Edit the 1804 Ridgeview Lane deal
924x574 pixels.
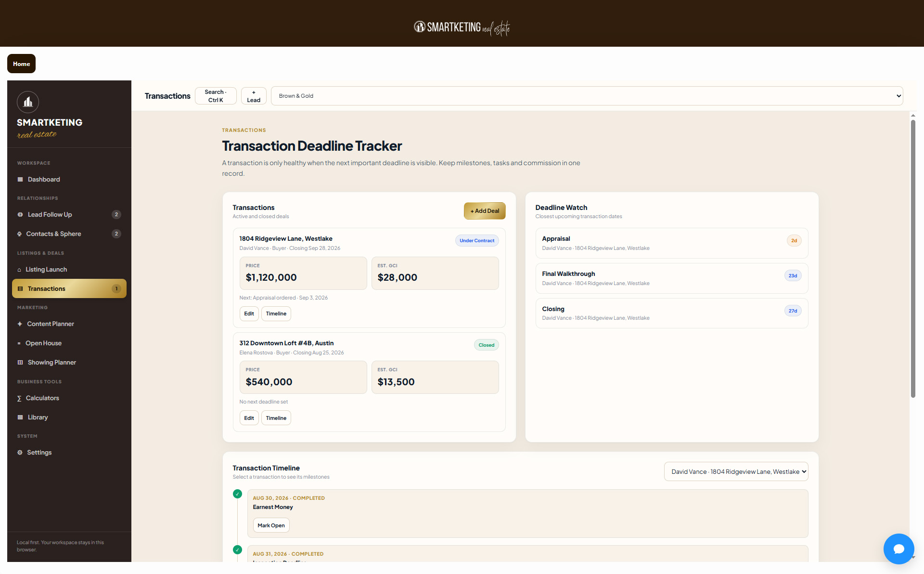249,313
